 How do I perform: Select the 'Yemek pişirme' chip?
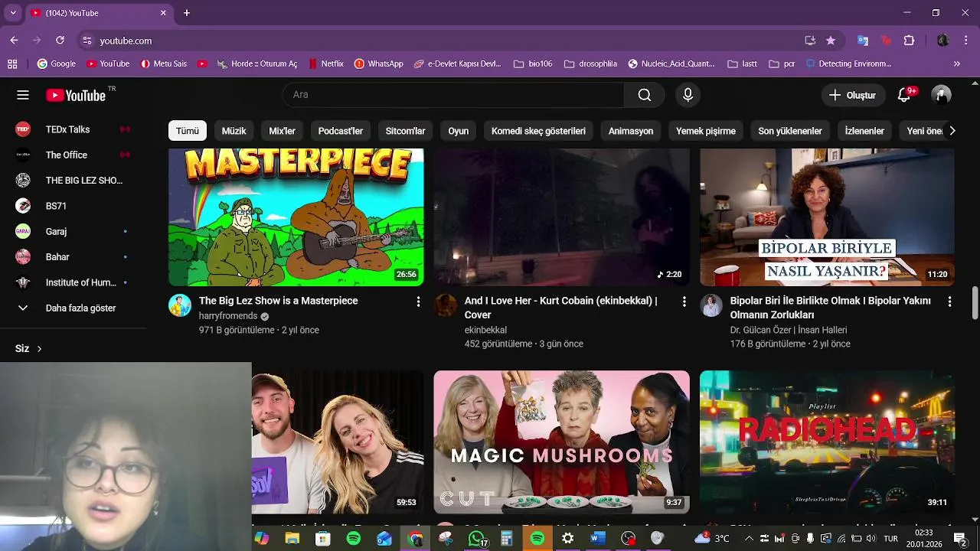coord(706,131)
